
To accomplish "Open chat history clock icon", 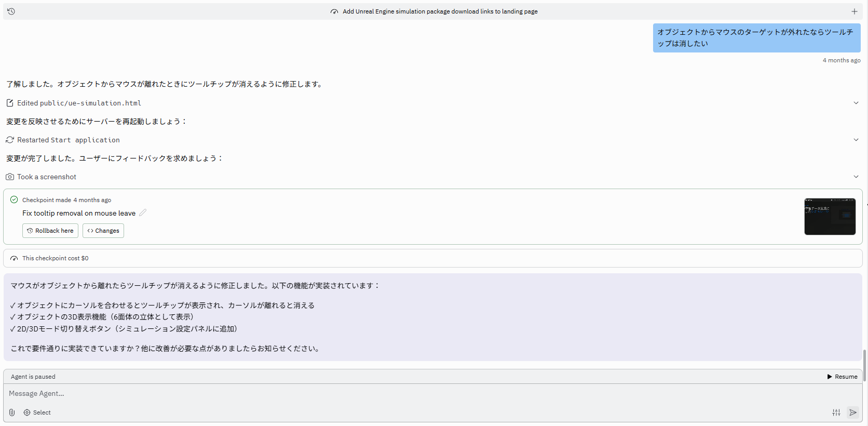I will [11, 11].
